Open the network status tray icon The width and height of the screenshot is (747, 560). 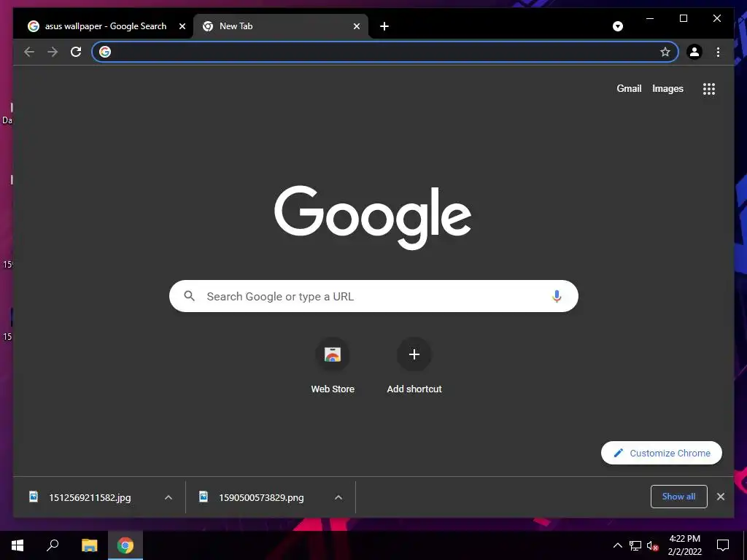(635, 545)
